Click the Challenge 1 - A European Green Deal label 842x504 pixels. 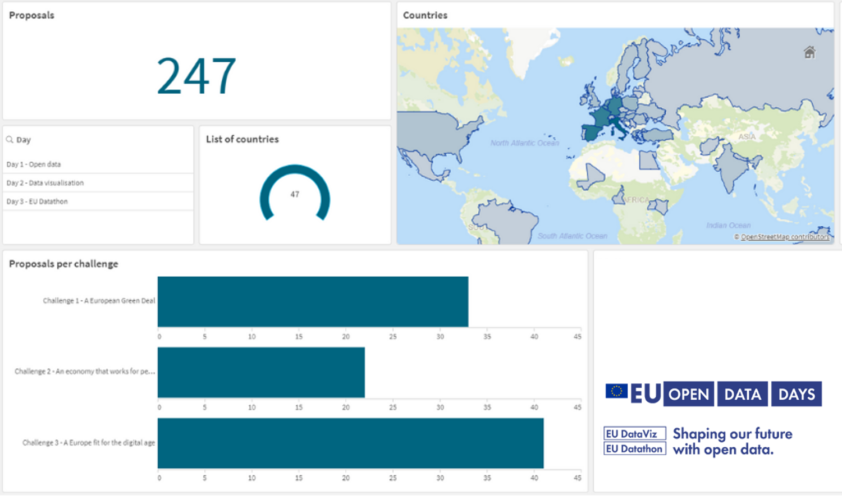[x=99, y=301]
